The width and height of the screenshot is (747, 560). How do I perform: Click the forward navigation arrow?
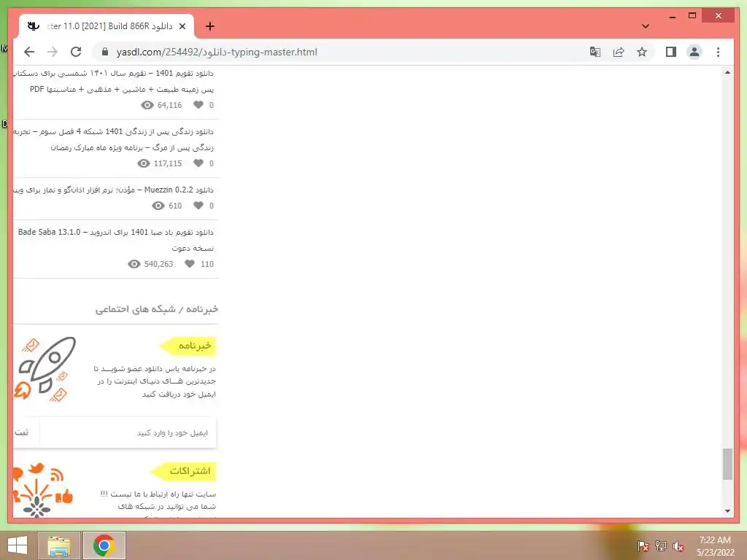coord(53,52)
